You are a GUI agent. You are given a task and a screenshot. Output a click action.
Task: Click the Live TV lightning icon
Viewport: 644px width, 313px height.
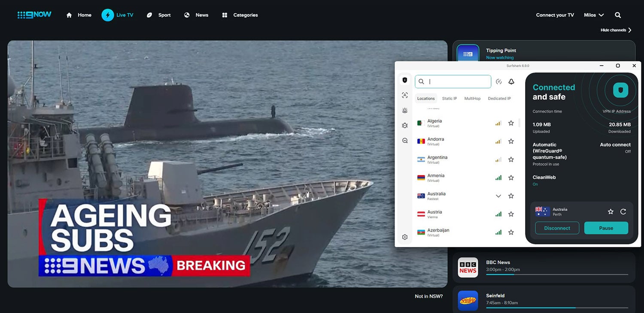(107, 15)
